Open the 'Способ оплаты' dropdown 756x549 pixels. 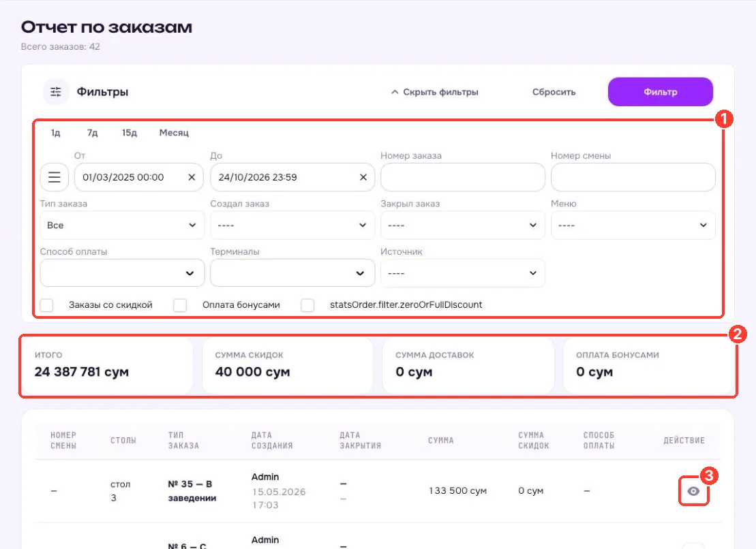(122, 273)
